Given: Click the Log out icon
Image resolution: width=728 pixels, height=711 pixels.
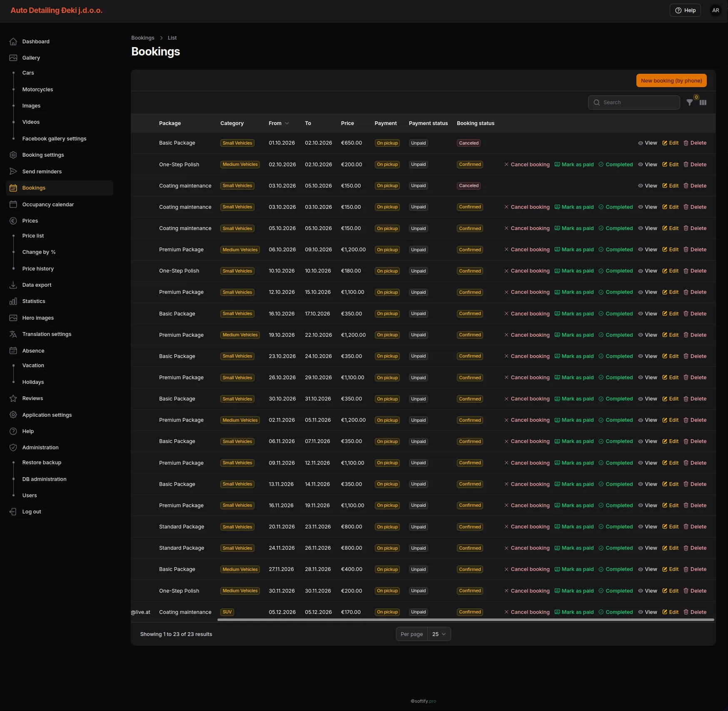Looking at the screenshot, I should click(13, 512).
